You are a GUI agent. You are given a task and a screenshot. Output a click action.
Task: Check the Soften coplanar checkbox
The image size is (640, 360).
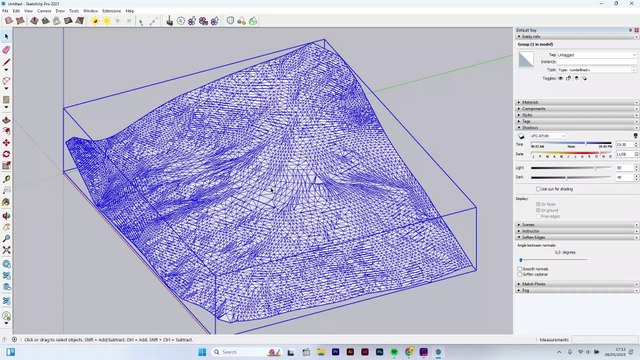520,274
